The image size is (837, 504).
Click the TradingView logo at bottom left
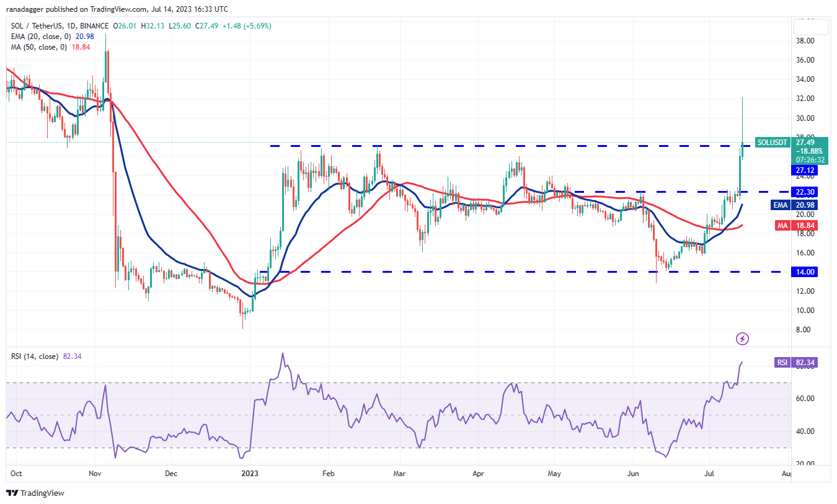(x=35, y=493)
